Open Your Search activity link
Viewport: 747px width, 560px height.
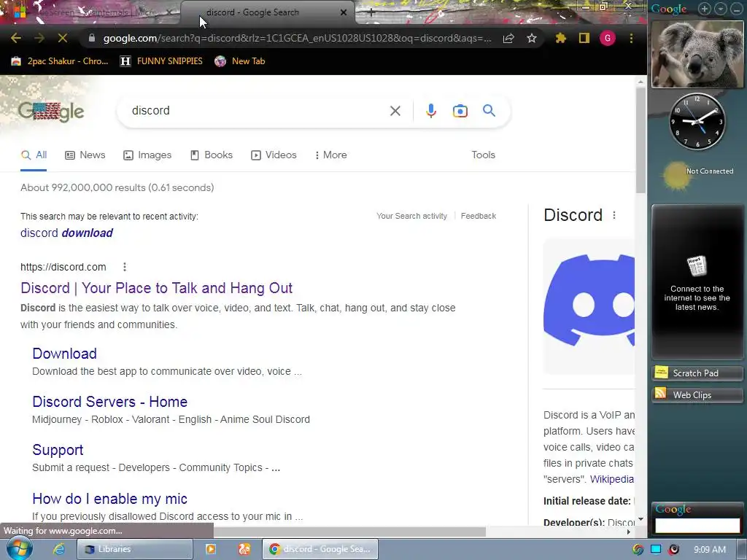411,216
